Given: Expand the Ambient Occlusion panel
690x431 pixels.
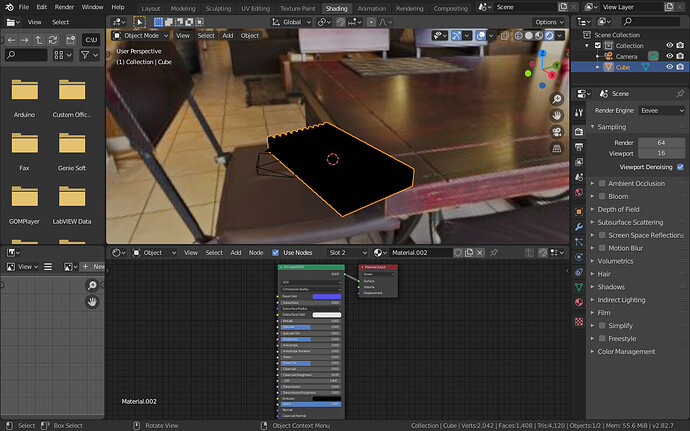Looking at the screenshot, I should tap(636, 183).
